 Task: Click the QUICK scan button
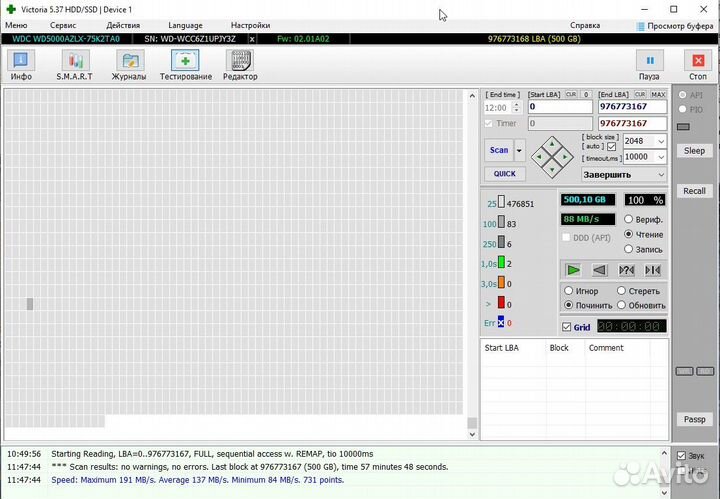point(505,174)
